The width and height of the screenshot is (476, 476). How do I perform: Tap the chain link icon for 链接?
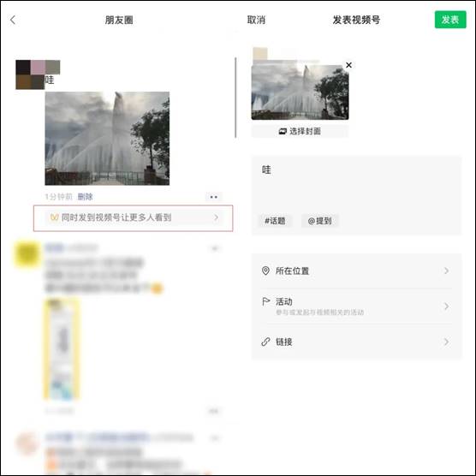tap(265, 342)
